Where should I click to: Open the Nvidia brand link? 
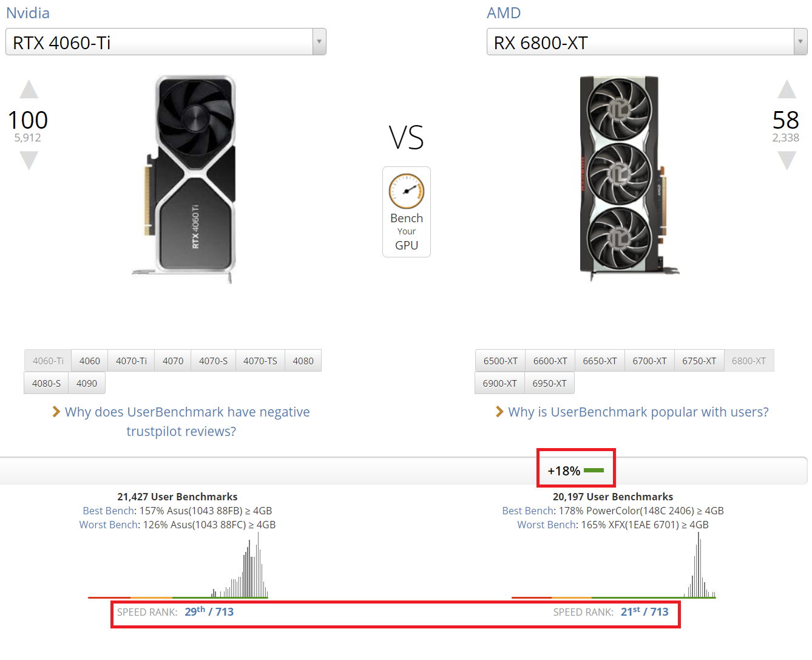coord(28,13)
